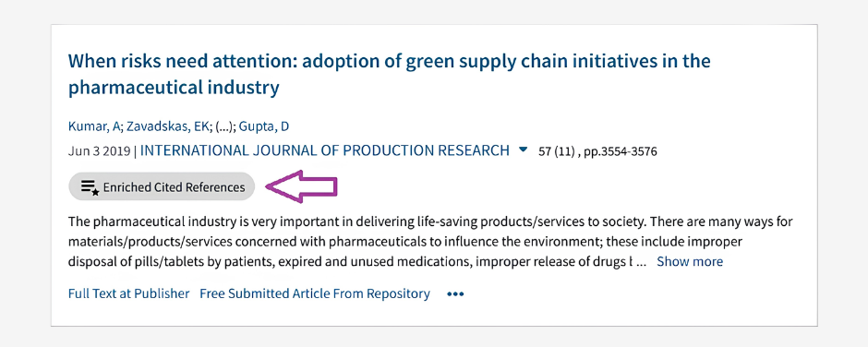Open the article title 'When risks need attention'

point(389,74)
